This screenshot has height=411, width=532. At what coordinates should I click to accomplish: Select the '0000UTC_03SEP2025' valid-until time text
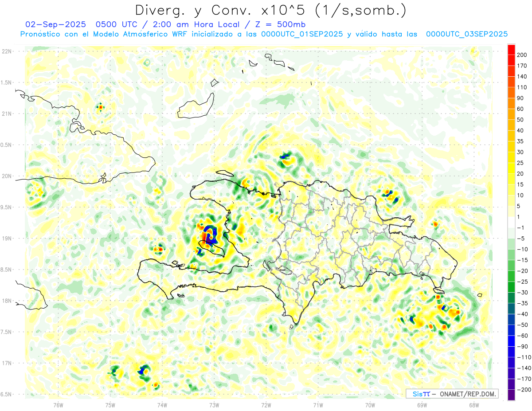[467, 34]
